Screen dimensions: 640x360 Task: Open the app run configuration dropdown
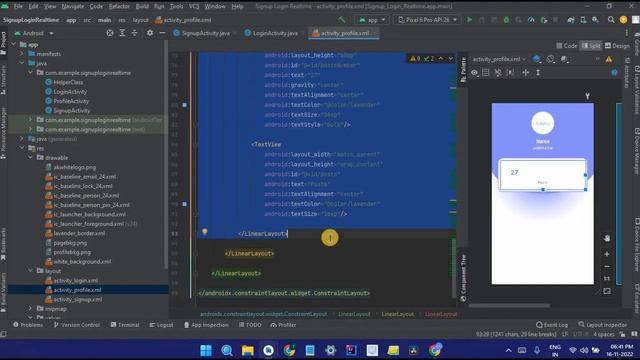click(372, 20)
